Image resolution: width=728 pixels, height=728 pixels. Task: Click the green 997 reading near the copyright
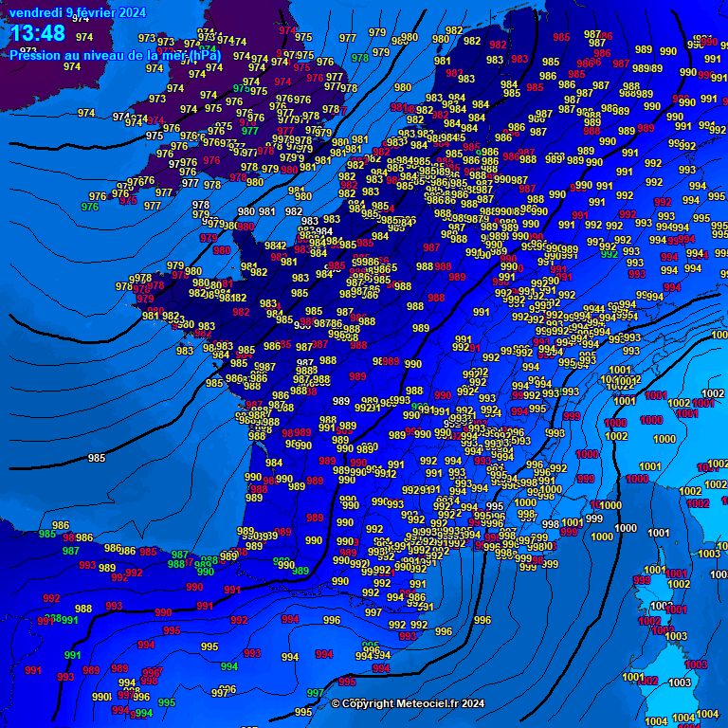tap(315, 694)
